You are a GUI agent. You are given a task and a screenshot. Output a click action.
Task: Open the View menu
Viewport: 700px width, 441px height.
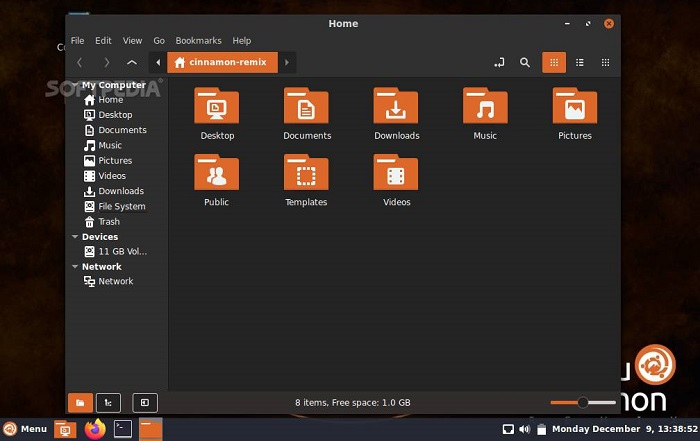132,41
